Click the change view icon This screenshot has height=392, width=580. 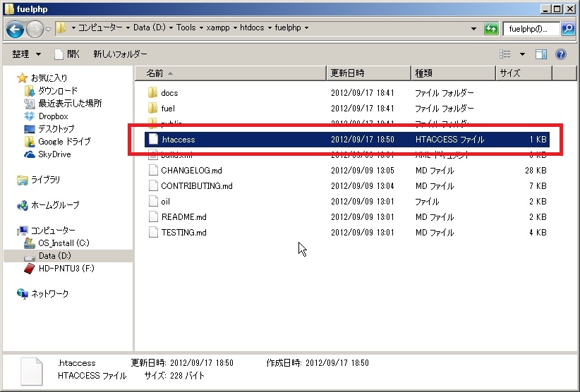(505, 54)
